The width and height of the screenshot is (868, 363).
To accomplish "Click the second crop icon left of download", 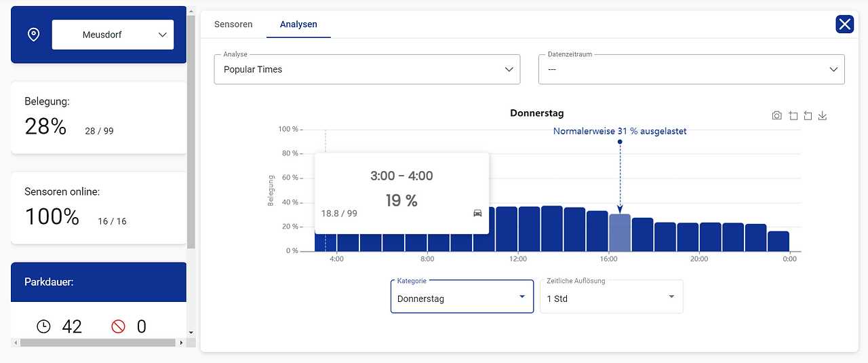I will pos(808,116).
